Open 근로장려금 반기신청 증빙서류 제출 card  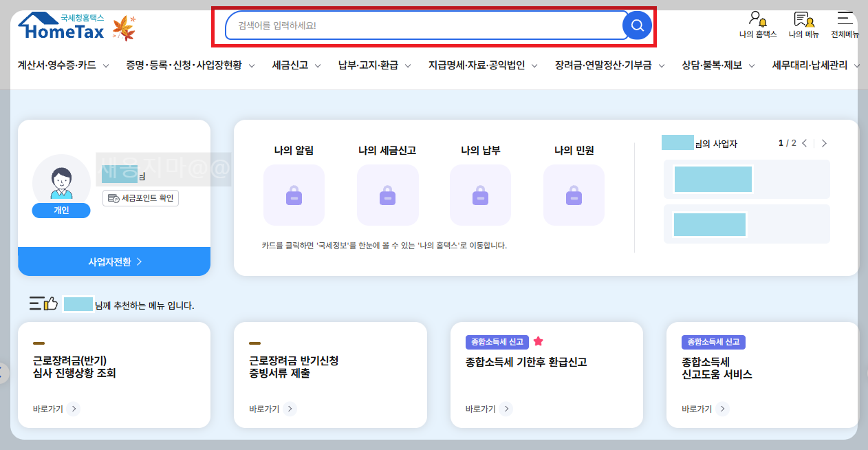(x=330, y=375)
